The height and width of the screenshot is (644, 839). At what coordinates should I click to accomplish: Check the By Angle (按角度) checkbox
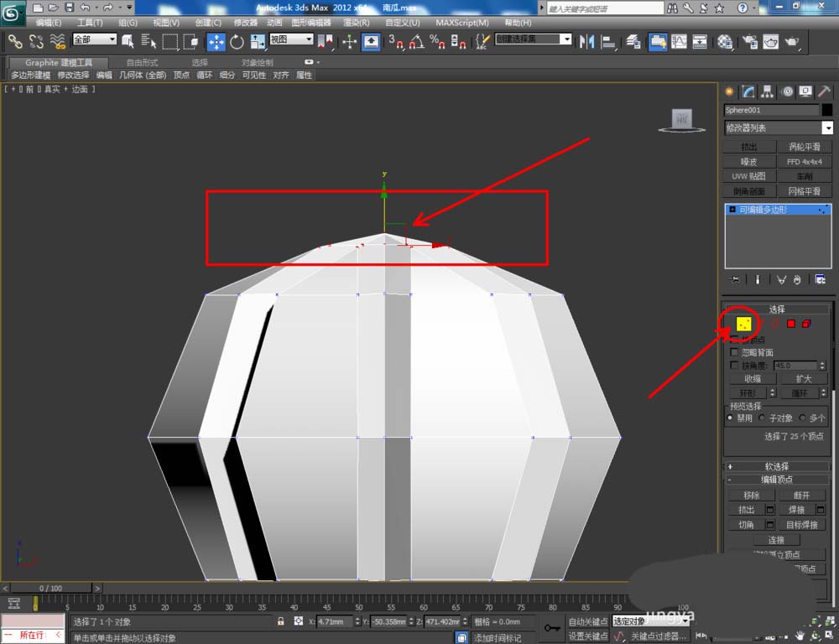click(734, 366)
